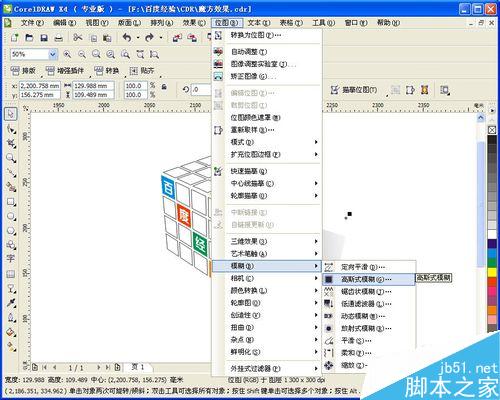Click the Zoom In magnifier icon
The width and height of the screenshot is (500, 400).
[x=67, y=54]
